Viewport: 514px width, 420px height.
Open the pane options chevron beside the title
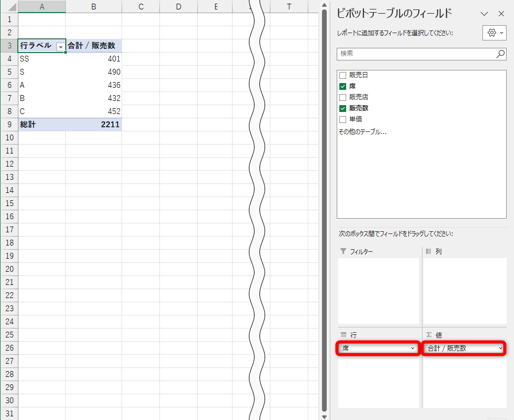484,14
